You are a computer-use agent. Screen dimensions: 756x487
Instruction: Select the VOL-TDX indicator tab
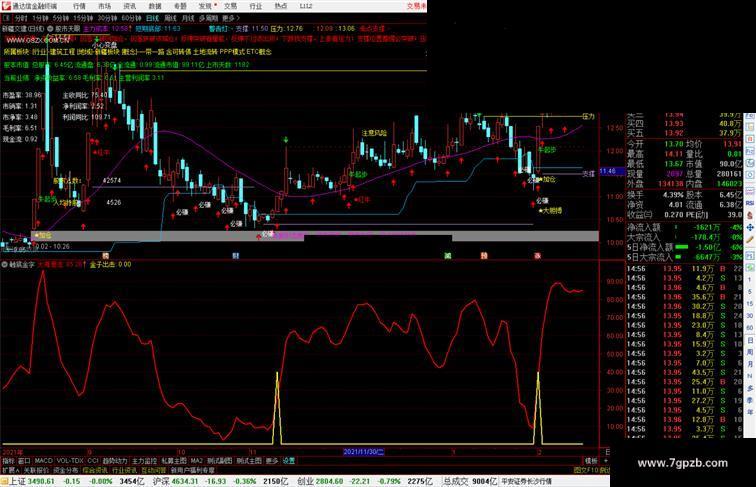click(x=70, y=461)
